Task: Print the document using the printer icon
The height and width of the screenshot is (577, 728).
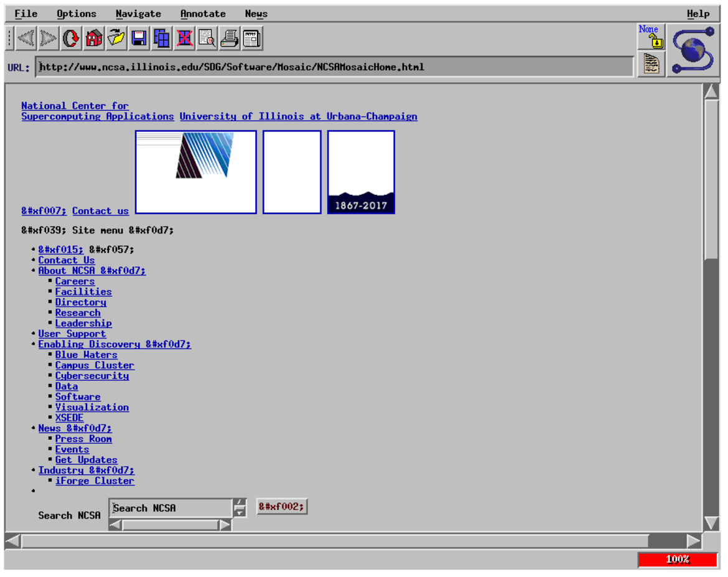Action: [x=230, y=38]
